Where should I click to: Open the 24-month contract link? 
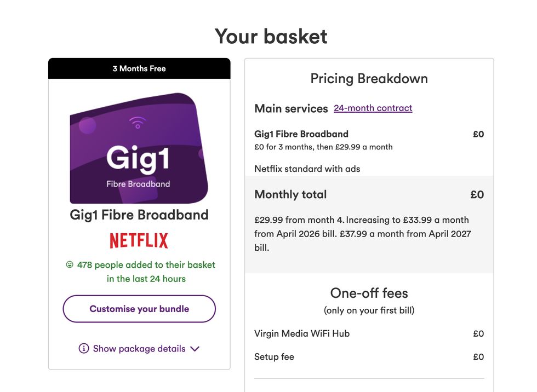[x=373, y=108]
